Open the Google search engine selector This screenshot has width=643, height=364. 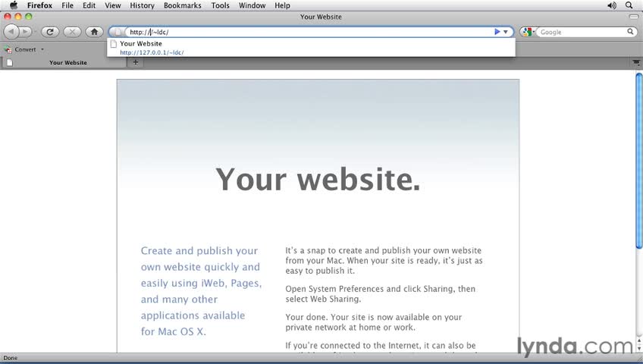529,32
